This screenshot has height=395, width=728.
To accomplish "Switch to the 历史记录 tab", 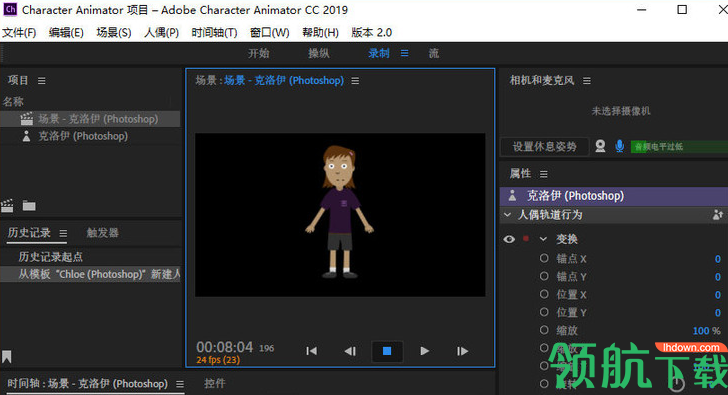I will click(x=29, y=233).
